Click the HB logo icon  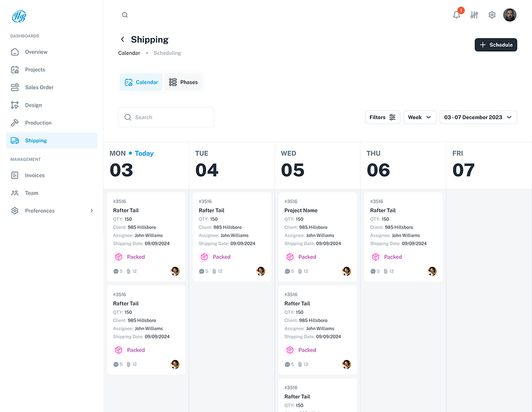tap(19, 16)
